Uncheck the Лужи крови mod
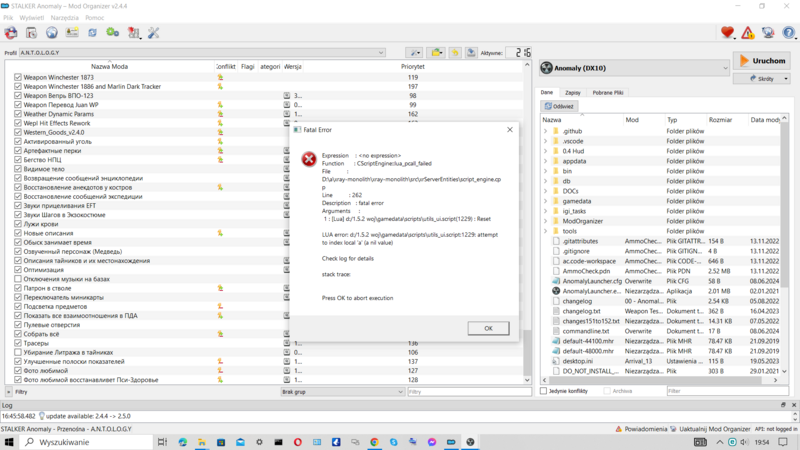The width and height of the screenshot is (800, 450). [18, 224]
